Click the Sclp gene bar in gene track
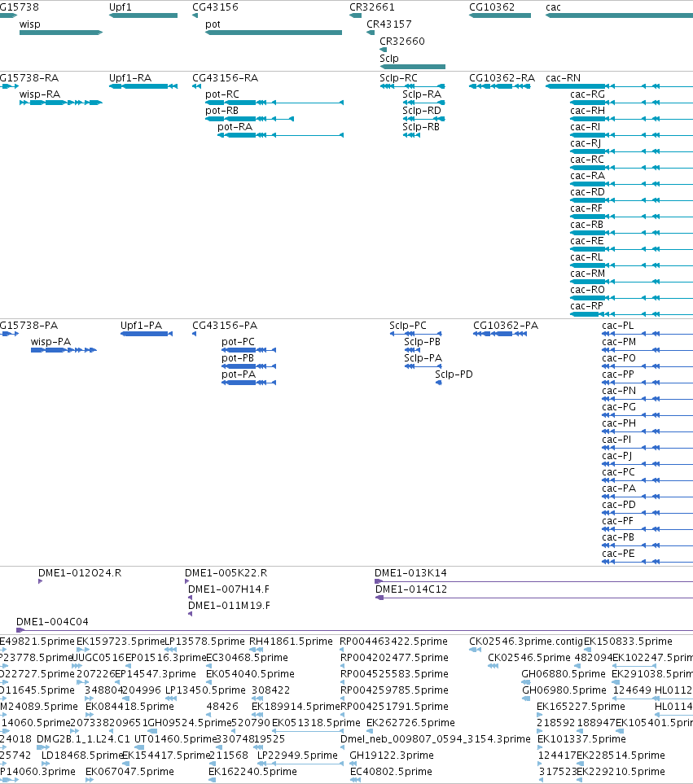 413,67
